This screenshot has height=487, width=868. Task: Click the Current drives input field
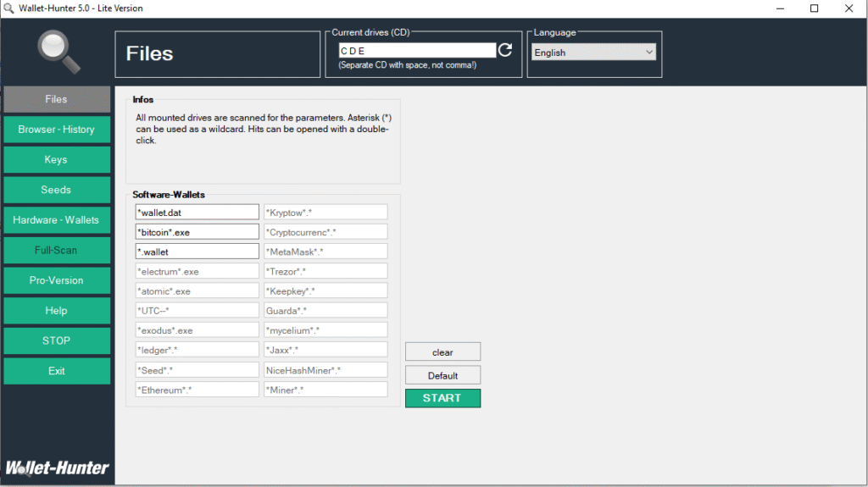tap(417, 50)
